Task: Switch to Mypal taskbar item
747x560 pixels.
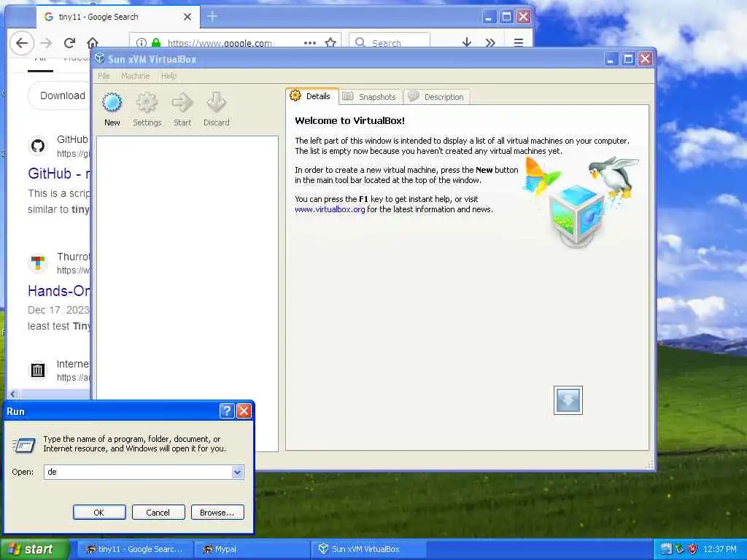Action: [x=252, y=549]
